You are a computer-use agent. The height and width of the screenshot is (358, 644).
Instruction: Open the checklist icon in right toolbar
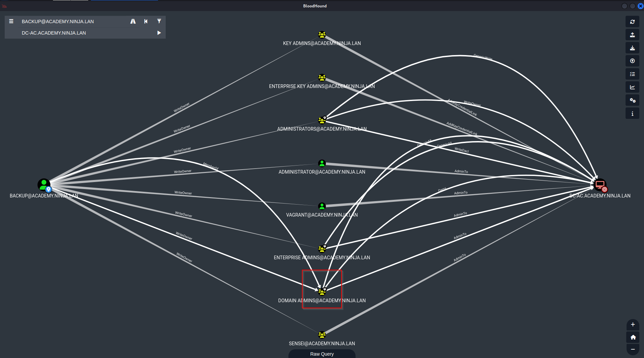click(632, 74)
